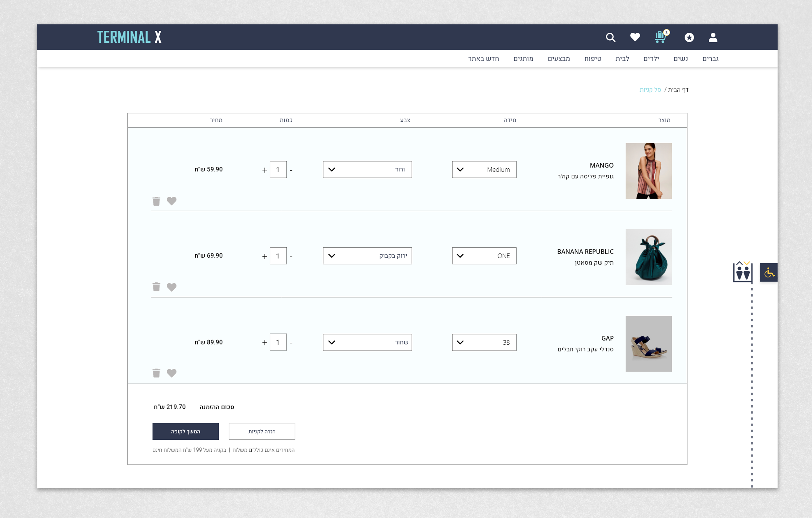
Task: Open the ONE size dropdown for BANANA REPUBLIC
Action: point(484,256)
